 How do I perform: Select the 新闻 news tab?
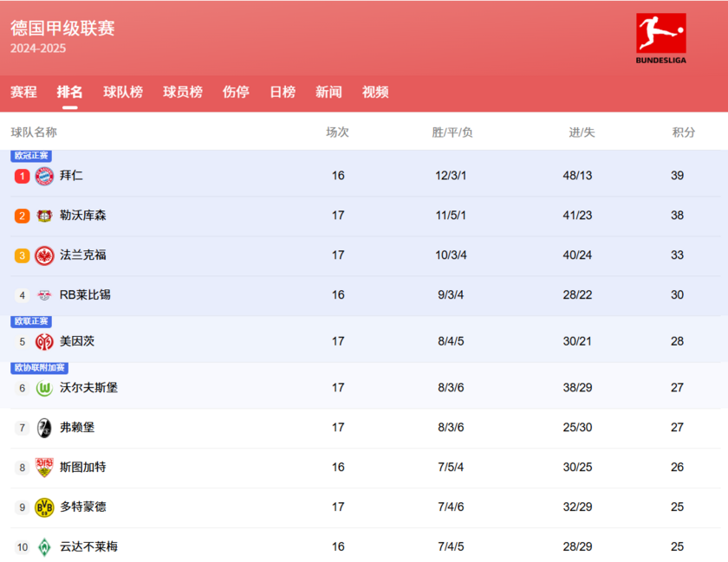pos(328,93)
